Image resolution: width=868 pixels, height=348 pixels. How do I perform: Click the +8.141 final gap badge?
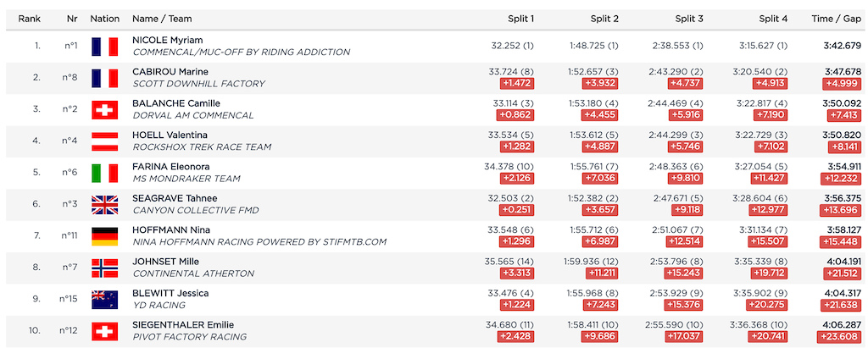tap(845, 147)
